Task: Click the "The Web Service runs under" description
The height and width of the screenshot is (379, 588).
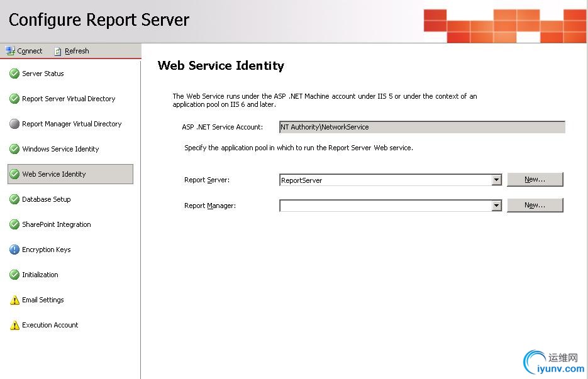Action: [325, 100]
